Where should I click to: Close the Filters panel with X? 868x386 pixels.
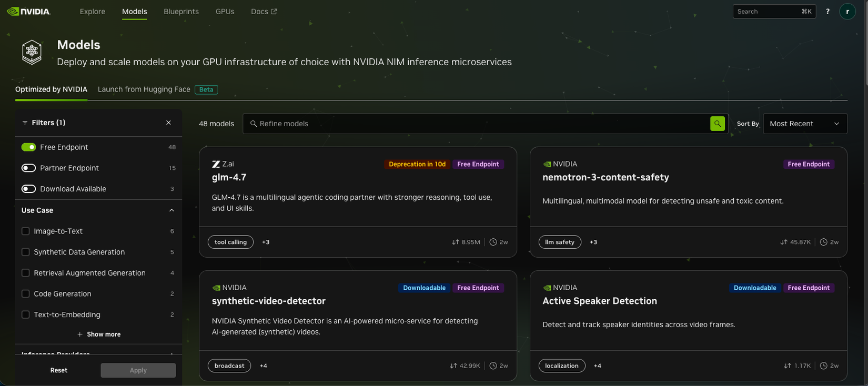coord(168,123)
